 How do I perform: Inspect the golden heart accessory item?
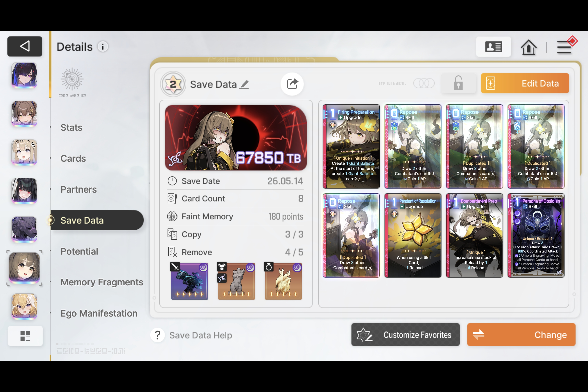tap(283, 281)
